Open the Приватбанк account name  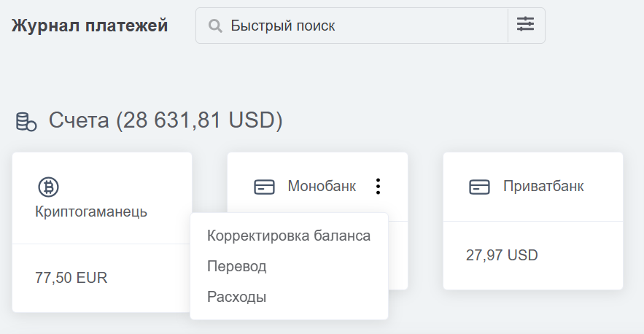543,186
